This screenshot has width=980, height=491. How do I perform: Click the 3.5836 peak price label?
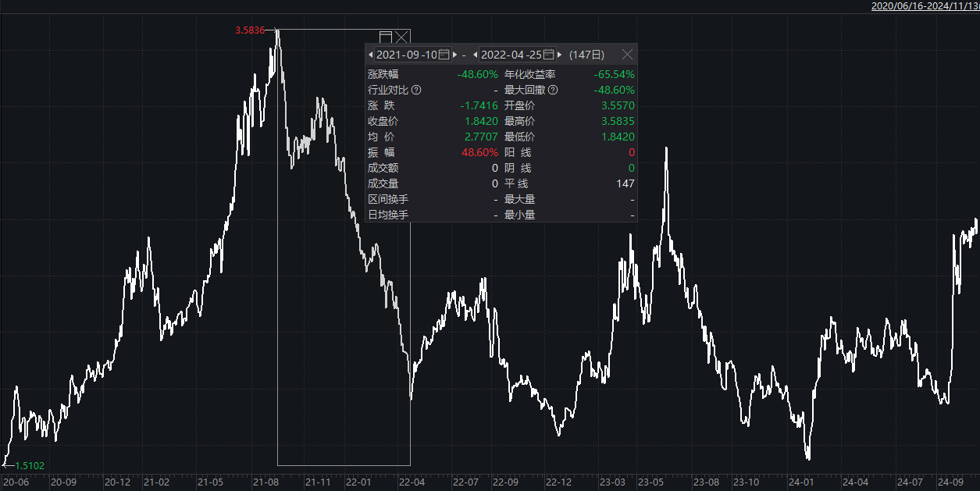pos(250,30)
